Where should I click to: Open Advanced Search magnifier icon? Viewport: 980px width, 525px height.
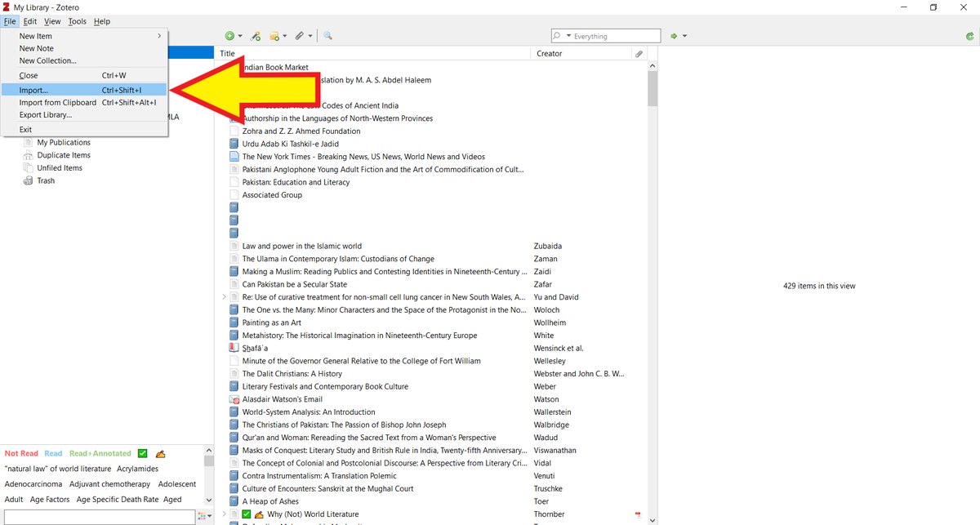pyautogui.click(x=327, y=36)
